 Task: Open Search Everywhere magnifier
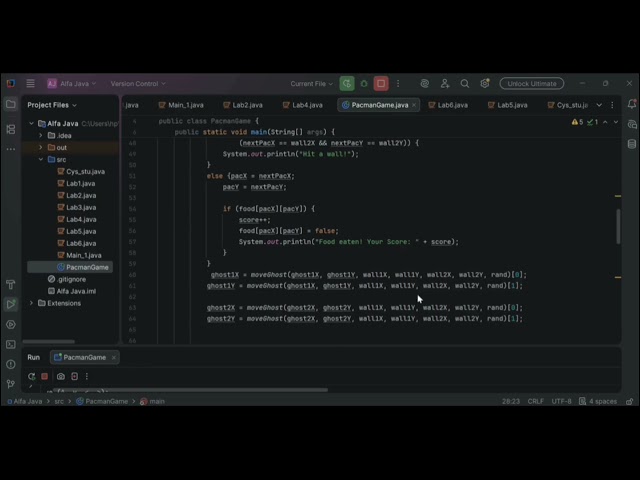coord(464,84)
